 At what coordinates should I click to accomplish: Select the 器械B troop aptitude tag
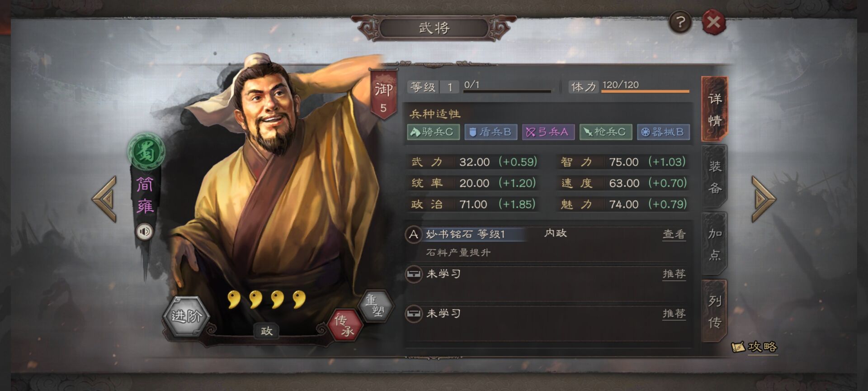[663, 132]
